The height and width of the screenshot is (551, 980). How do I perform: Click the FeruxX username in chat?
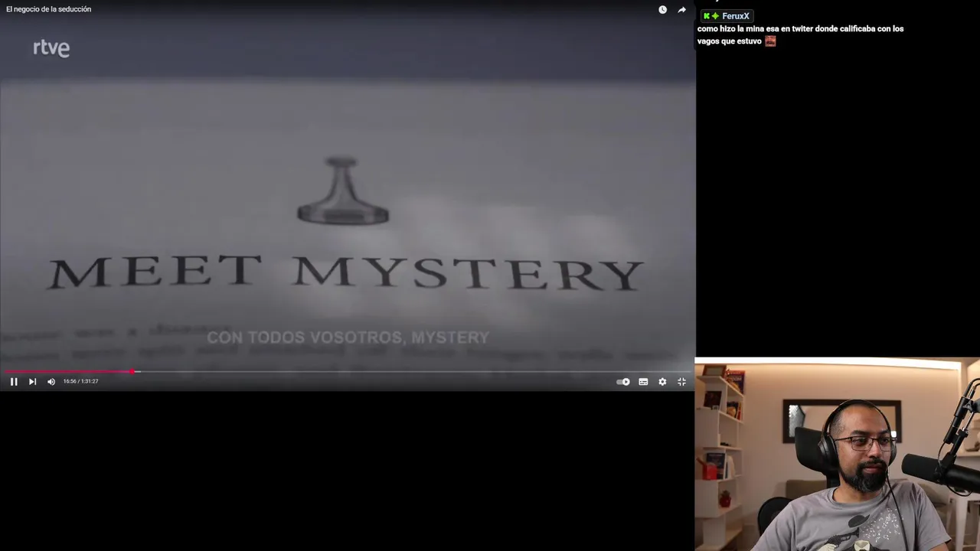click(735, 16)
